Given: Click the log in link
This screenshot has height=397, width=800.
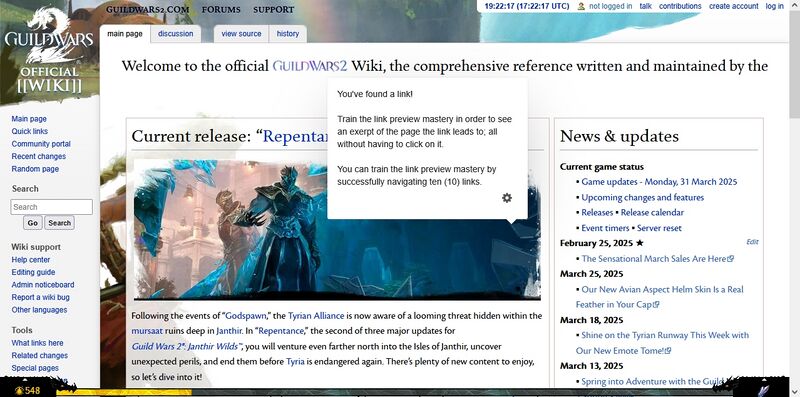Looking at the screenshot, I should click(x=774, y=6).
